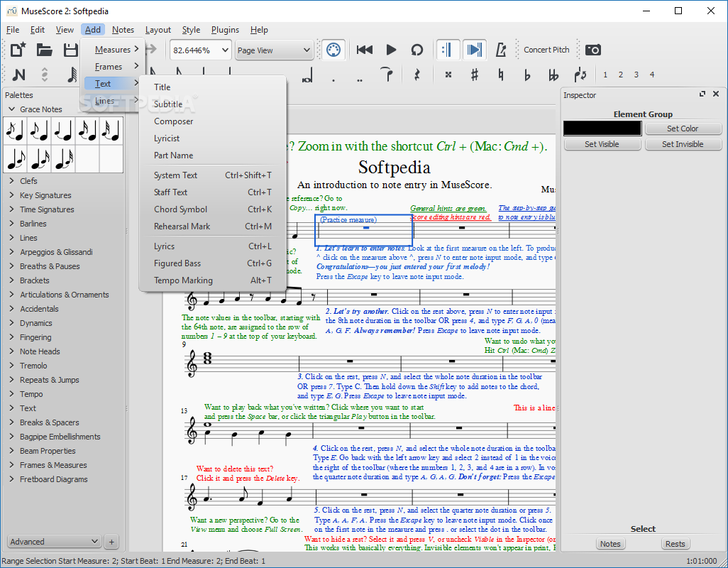The width and height of the screenshot is (728, 568).
Task: Open the Advanced workspace dropdown
Action: [x=55, y=542]
